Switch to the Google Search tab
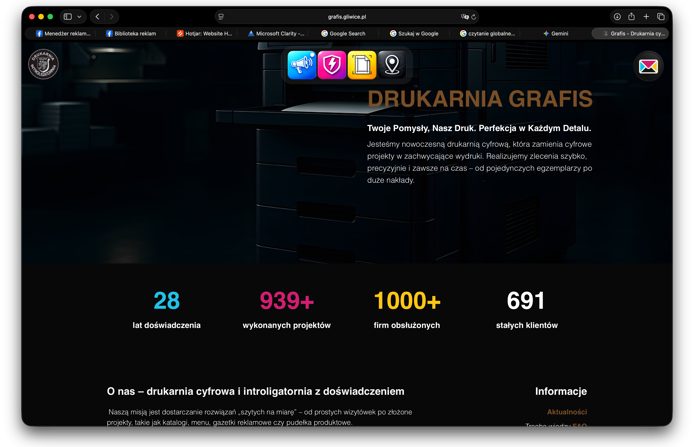The width and height of the screenshot is (695, 447). pos(345,34)
